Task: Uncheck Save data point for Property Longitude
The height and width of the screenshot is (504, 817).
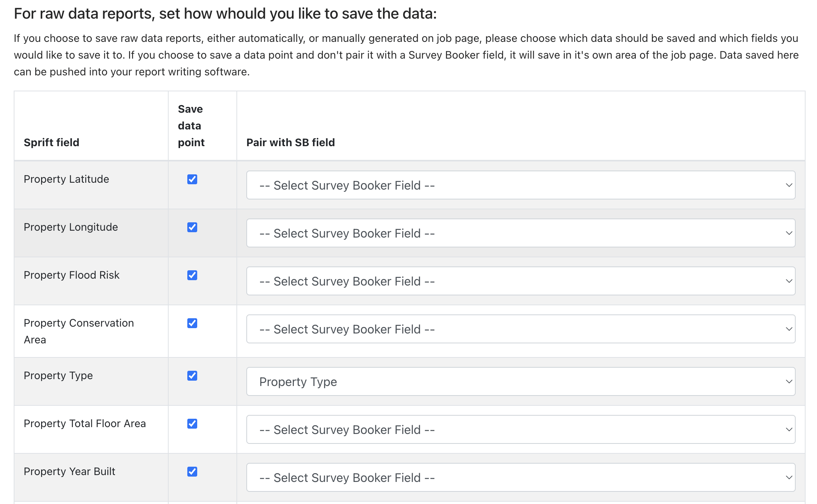Action: [x=192, y=227]
